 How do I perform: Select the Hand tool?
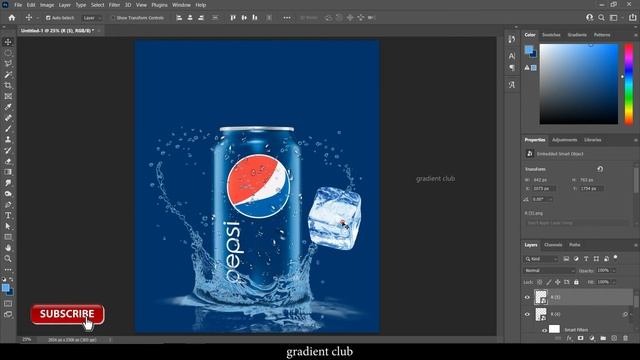coord(8,248)
